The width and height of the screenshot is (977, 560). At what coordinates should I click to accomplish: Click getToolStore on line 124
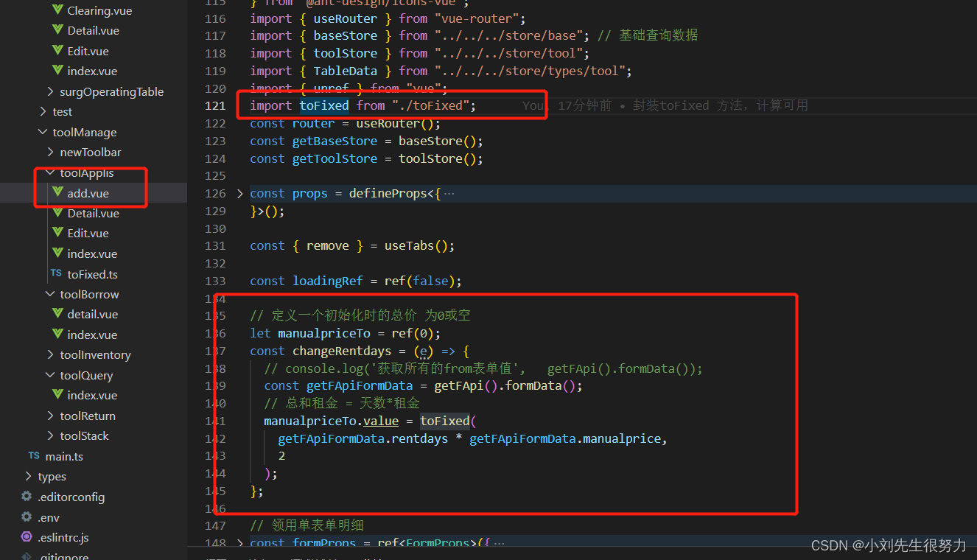coord(335,158)
